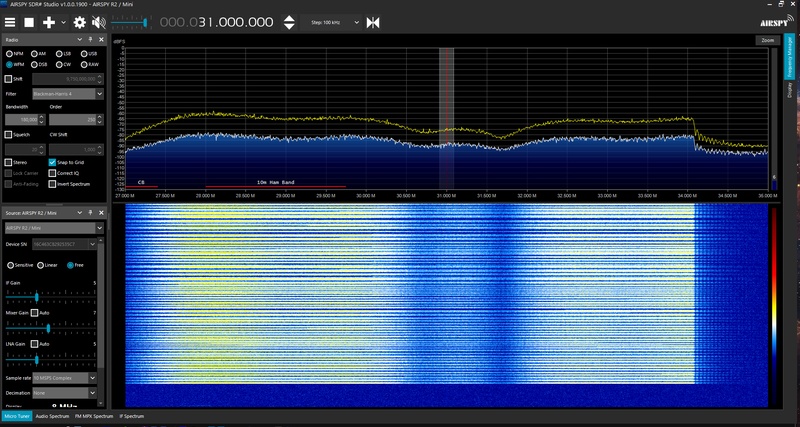
Task: Open the hamburger main menu
Action: coord(10,22)
